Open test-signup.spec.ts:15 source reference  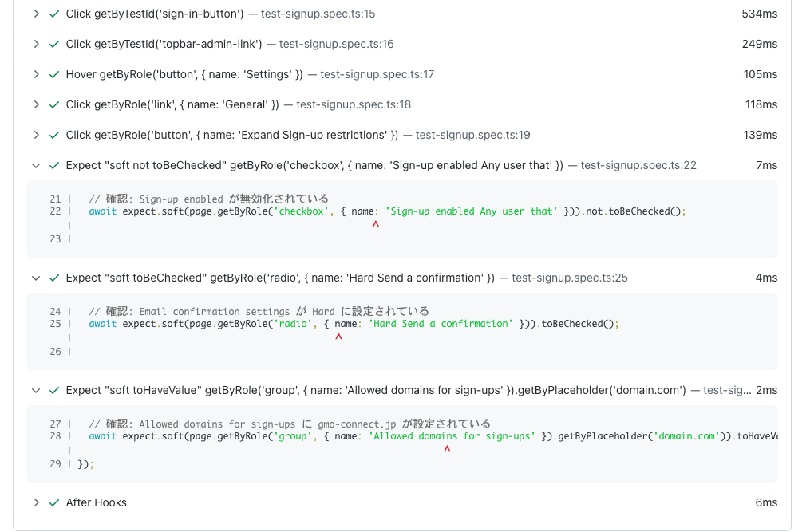[x=318, y=14]
